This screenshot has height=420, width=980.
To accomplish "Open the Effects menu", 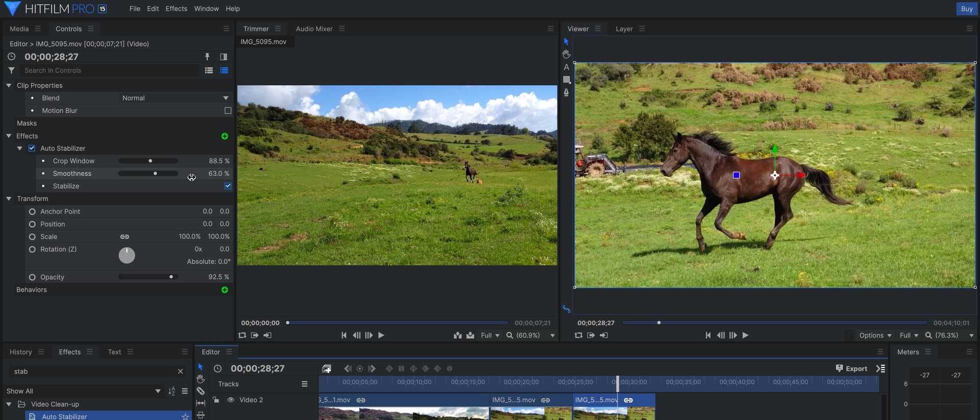I will 176,9.
